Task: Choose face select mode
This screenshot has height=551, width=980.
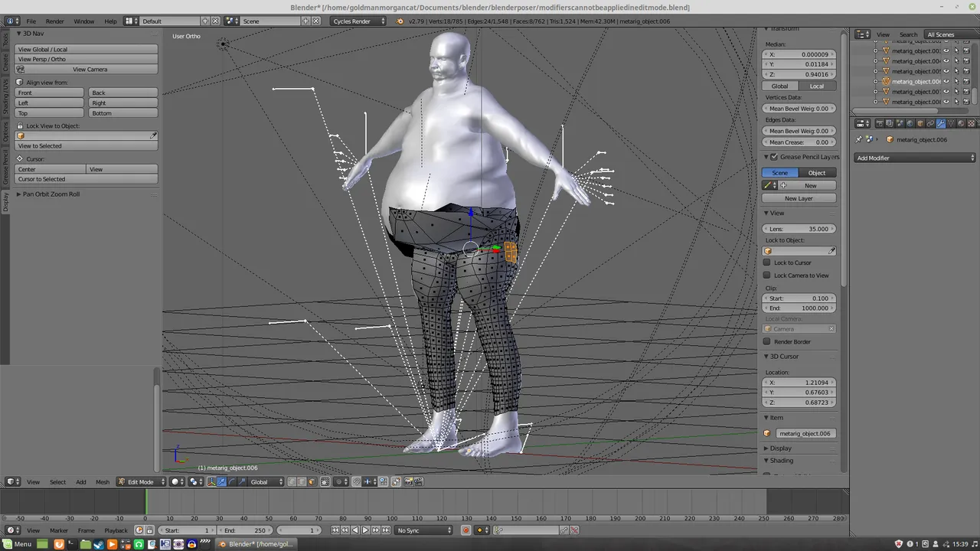Action: 312,481
